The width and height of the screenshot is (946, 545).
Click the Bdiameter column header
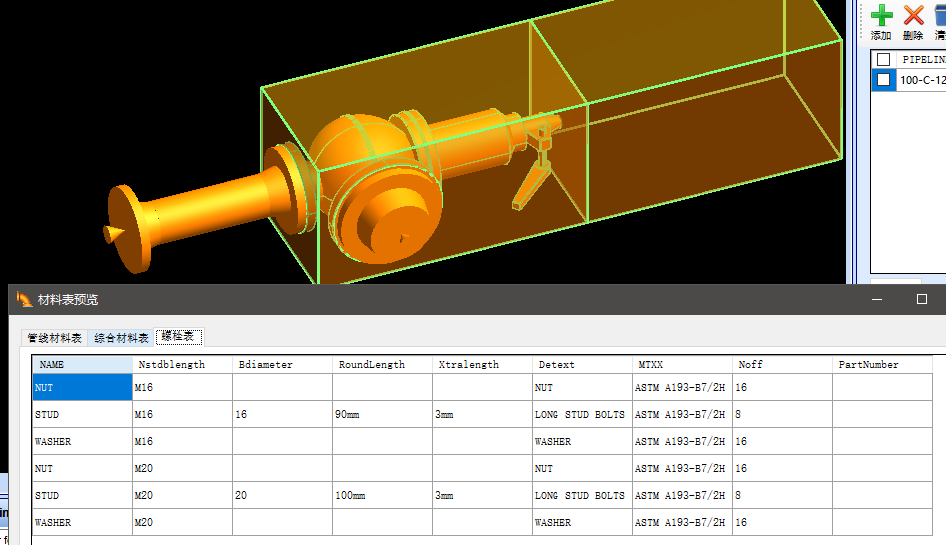click(282, 365)
